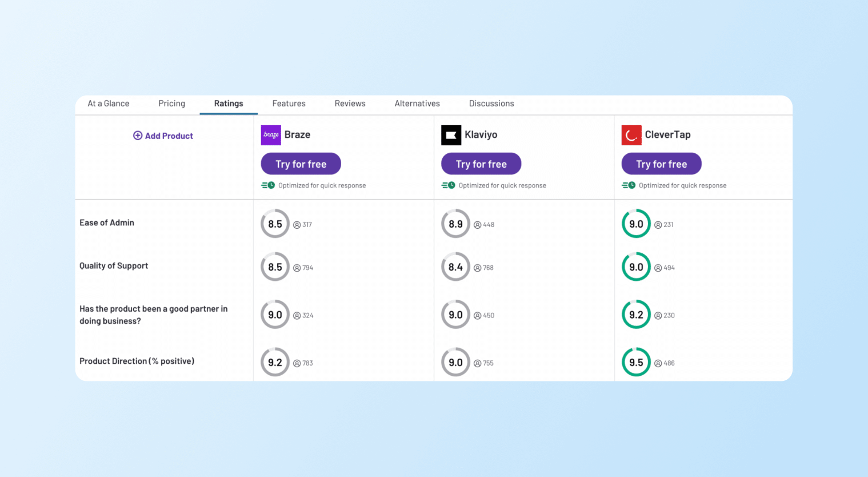Open the Pricing tab
This screenshot has width=868, height=477.
point(171,104)
